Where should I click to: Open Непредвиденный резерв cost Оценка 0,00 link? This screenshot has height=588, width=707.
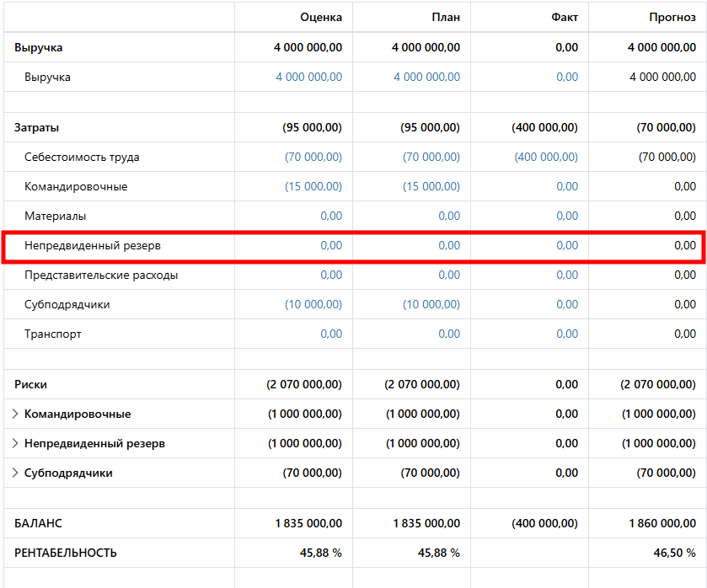pyautogui.click(x=331, y=245)
